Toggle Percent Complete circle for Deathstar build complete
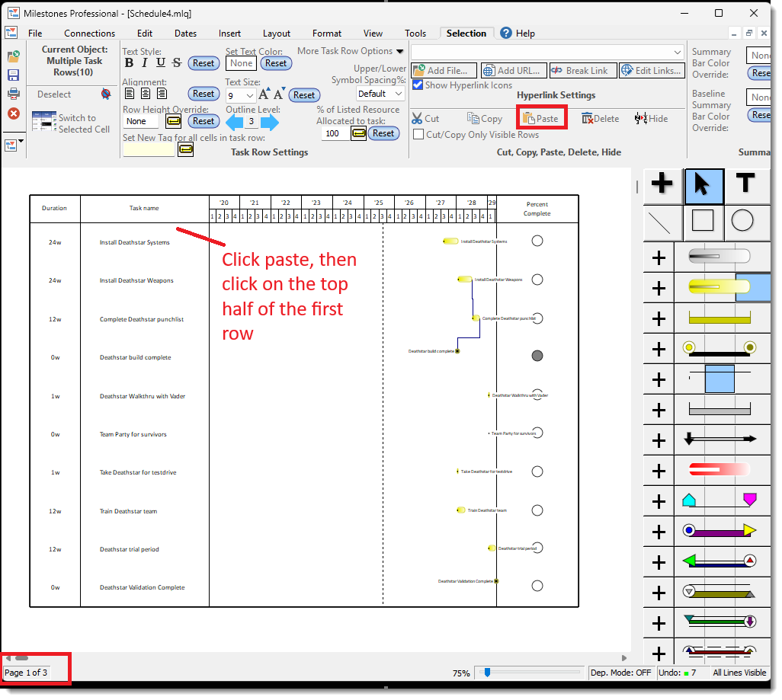Screen dimensions: 782x700 537,356
